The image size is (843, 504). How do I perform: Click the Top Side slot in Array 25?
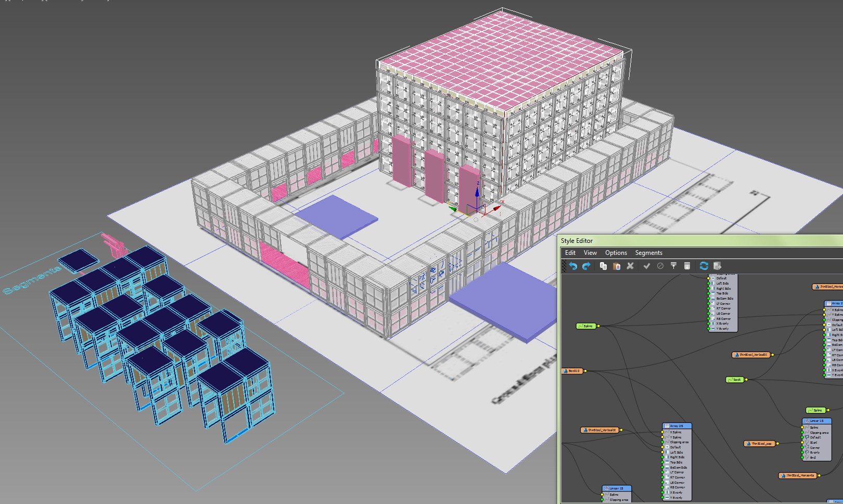point(676,462)
